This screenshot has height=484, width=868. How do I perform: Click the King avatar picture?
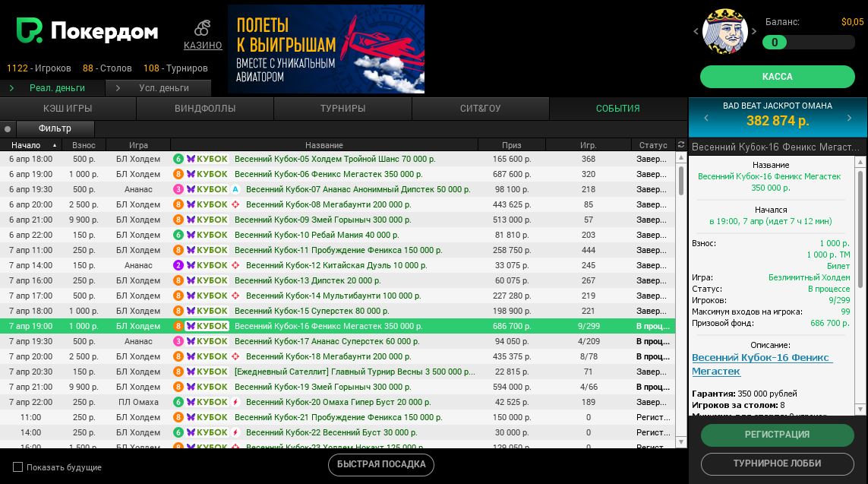pos(724,32)
